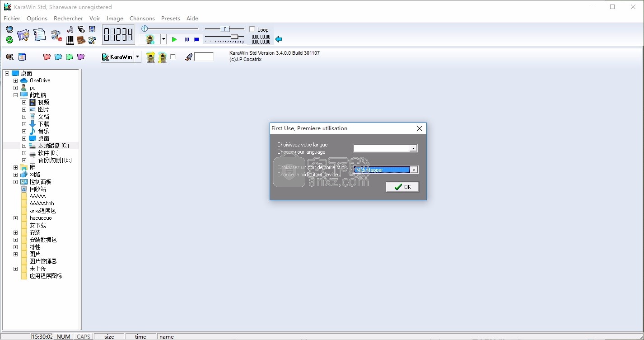This screenshot has height=340, width=644.
Task: Click the wrench options icon beside the mixer
Action: [92, 40]
